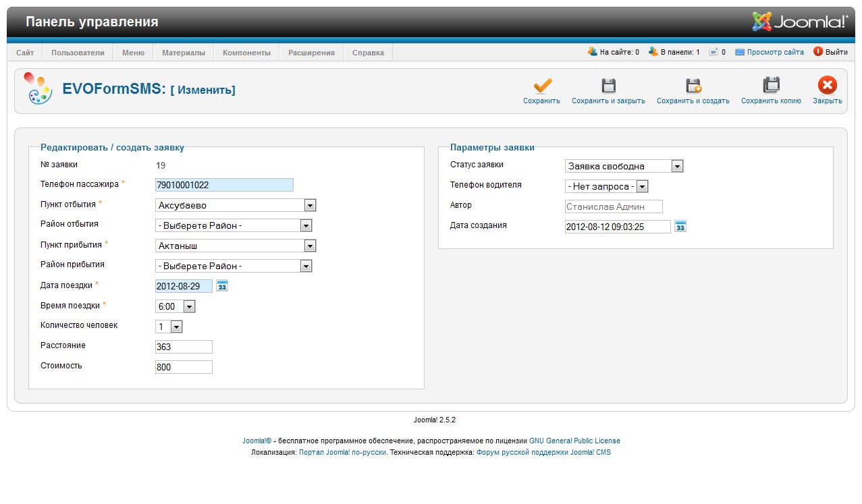
Task: Open calendar icon next to Дата поездки
Action: (x=222, y=286)
